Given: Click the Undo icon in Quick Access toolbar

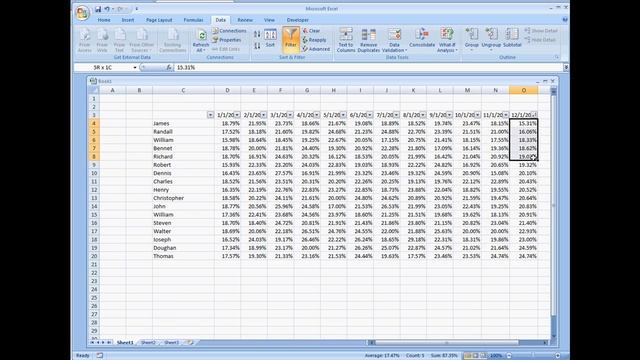Looking at the screenshot, I should 107,9.
